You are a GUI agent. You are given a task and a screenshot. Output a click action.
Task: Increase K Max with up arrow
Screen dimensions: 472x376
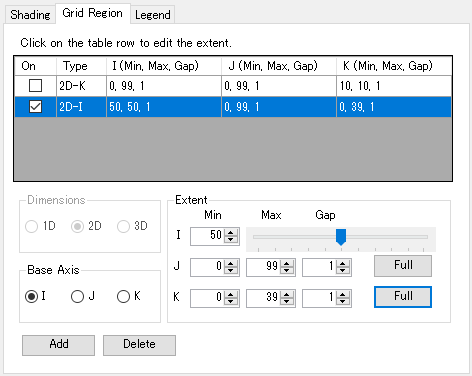point(287,294)
